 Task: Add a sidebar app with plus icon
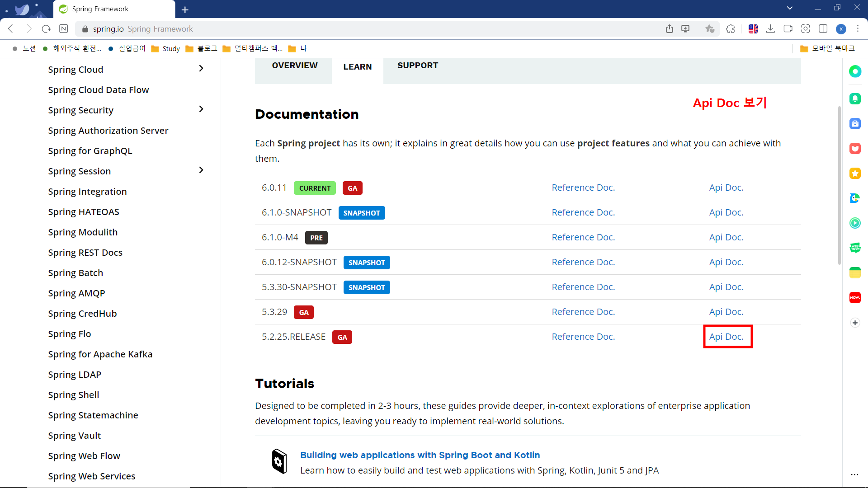(855, 323)
